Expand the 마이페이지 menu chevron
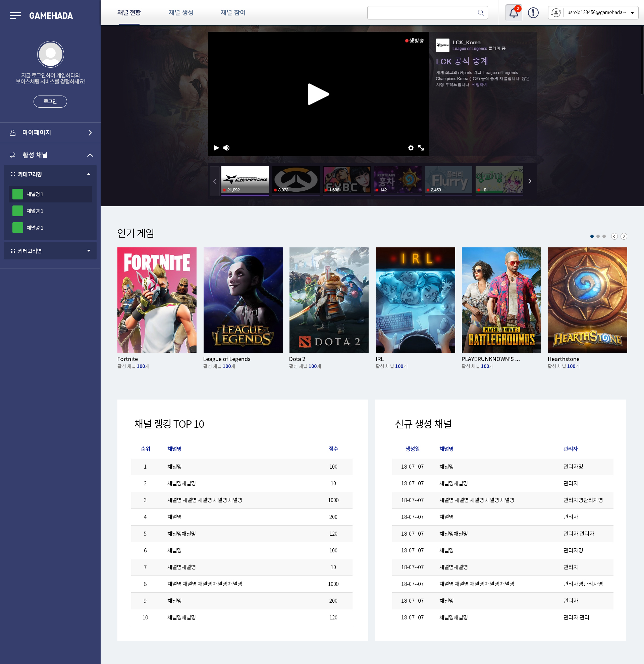Image resolution: width=644 pixels, height=664 pixels. point(90,133)
